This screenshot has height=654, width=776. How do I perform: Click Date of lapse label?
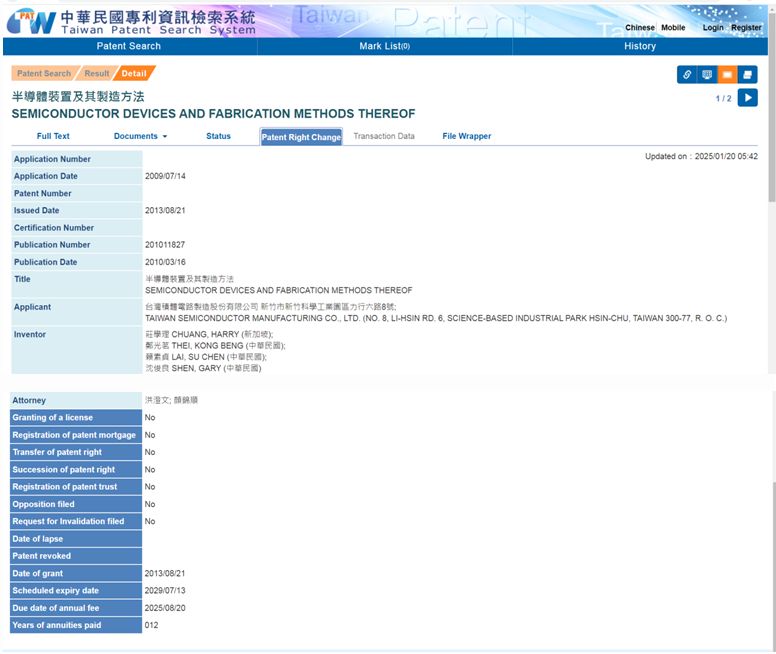coord(76,539)
